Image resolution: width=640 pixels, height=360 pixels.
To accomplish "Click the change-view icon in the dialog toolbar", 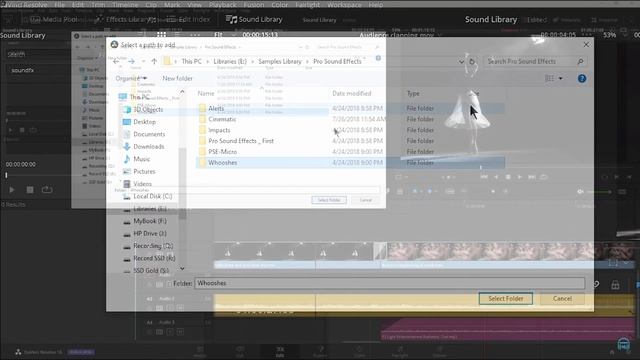I will pos(550,78).
